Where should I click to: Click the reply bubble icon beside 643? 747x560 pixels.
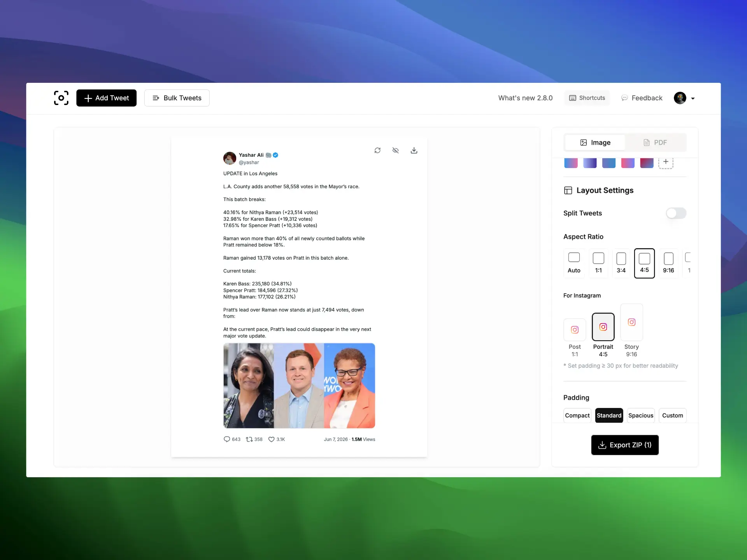[x=227, y=439]
